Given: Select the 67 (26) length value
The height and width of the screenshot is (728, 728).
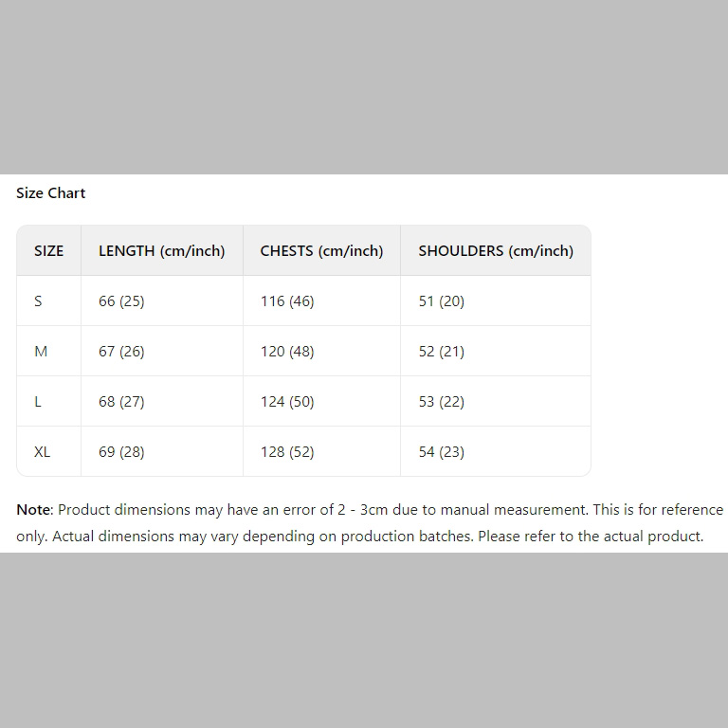Looking at the screenshot, I should tap(121, 352).
